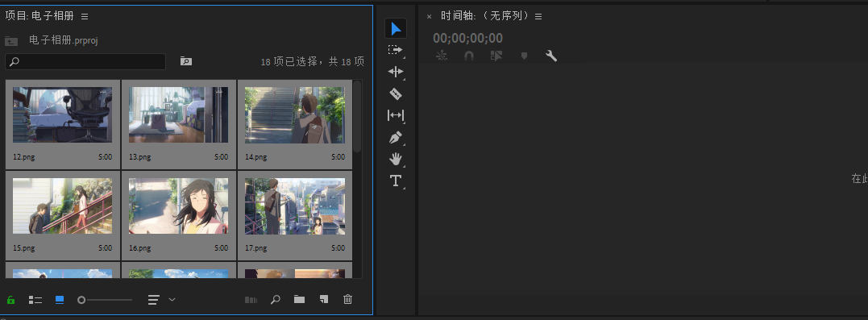Screen dimensions: 868x320
Task: Select the 12.png thumbnail
Action: [x=63, y=114]
